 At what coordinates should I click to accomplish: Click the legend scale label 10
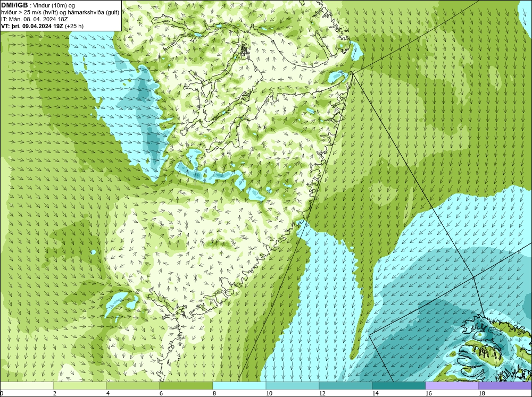click(269, 393)
